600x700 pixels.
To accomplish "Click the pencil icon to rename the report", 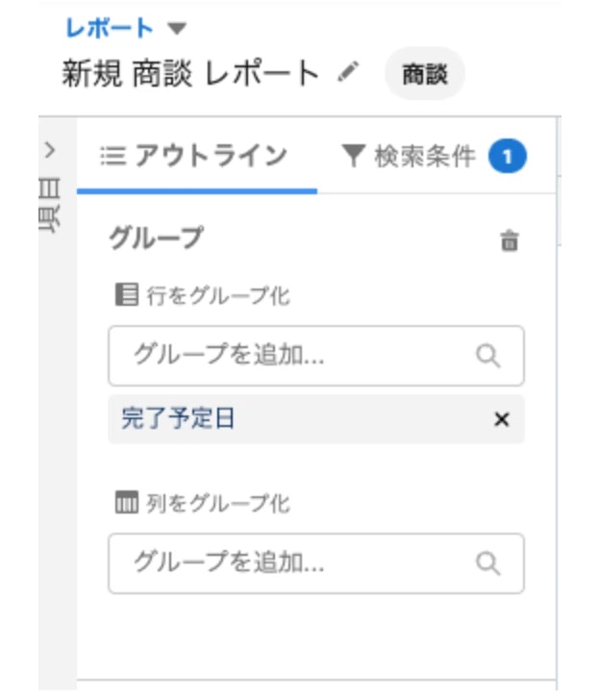I will [x=349, y=73].
